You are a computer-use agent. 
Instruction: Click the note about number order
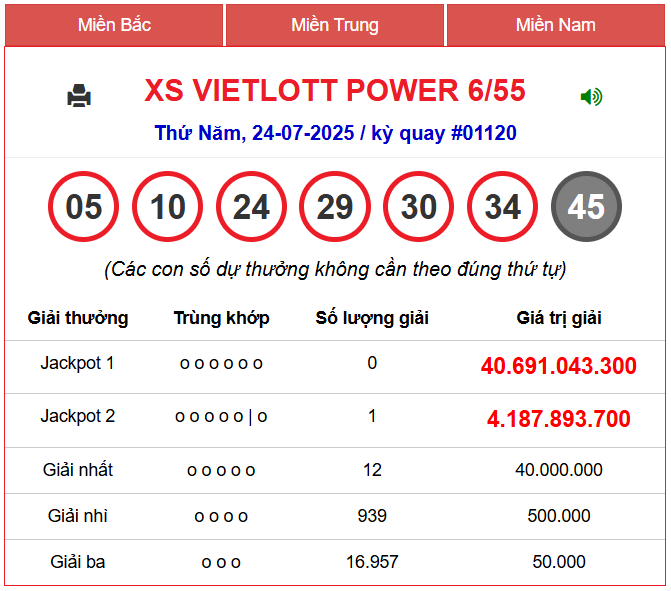(335, 269)
